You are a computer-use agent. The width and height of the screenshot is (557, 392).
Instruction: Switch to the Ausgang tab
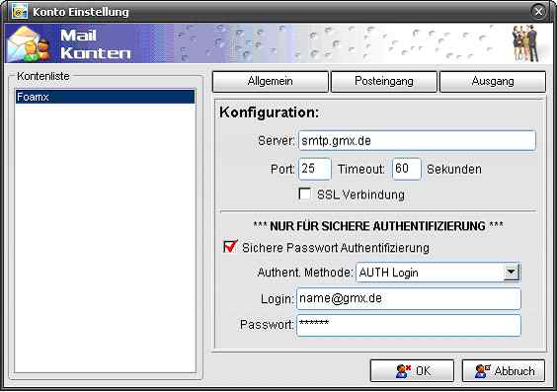point(493,81)
